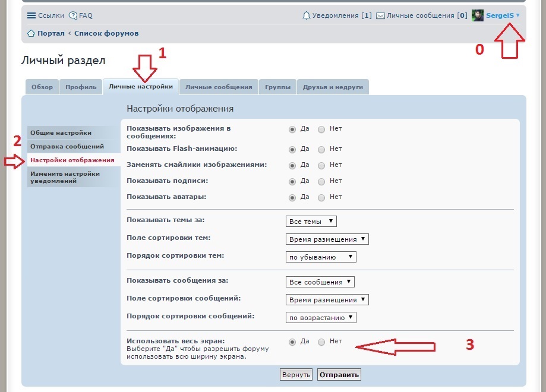This screenshot has width=546, height=392.
Task: Select Нет for Использовать весь экран
Action: pyautogui.click(x=321, y=342)
